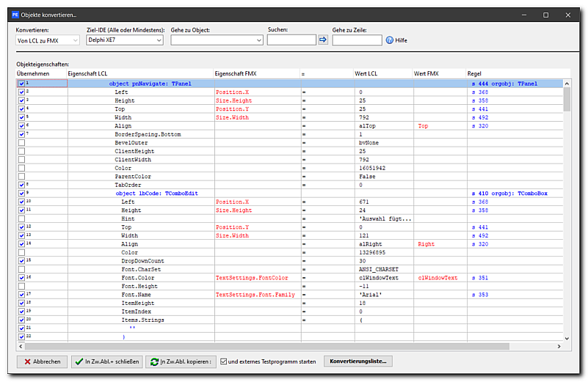Enable the unchecked BevelOuter property checkbox
The height and width of the screenshot is (382, 588).
click(x=21, y=143)
